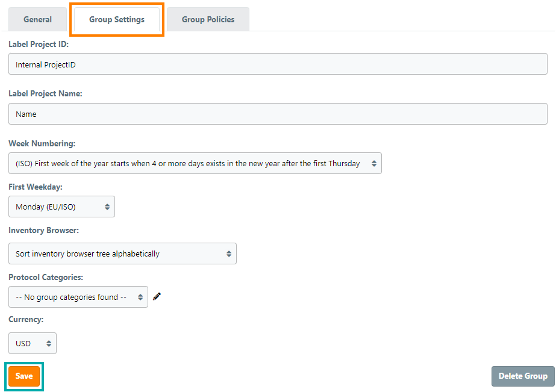Open the Inventory Browser sorting dropdown
Image resolution: width=559 pixels, height=392 pixels.
pyautogui.click(x=122, y=254)
